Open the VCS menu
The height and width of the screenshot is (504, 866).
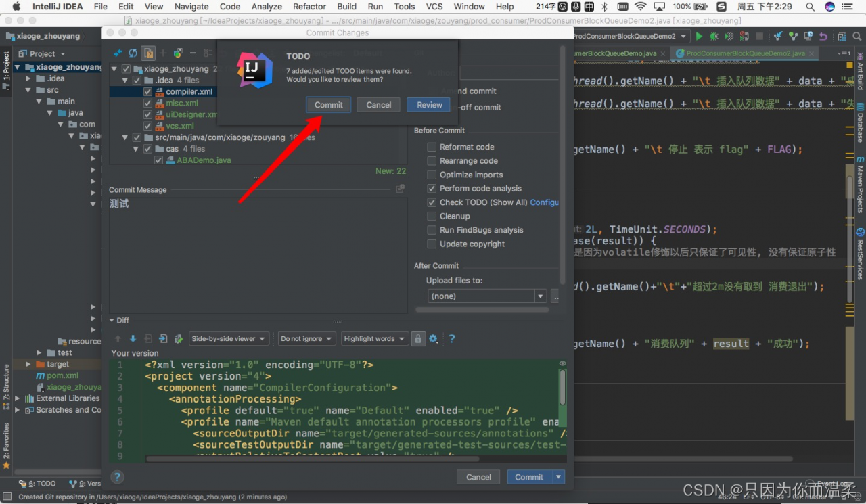pos(434,7)
